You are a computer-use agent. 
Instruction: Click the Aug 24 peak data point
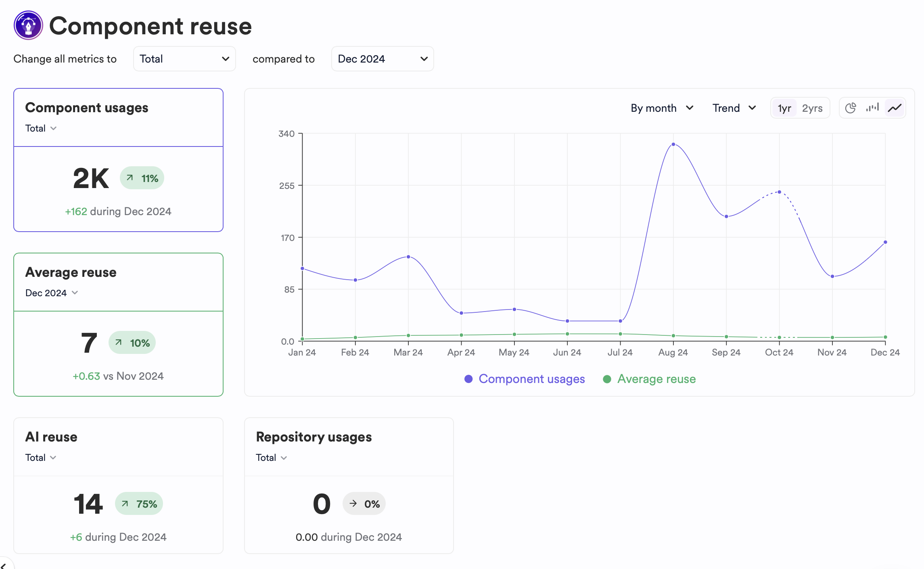click(673, 144)
